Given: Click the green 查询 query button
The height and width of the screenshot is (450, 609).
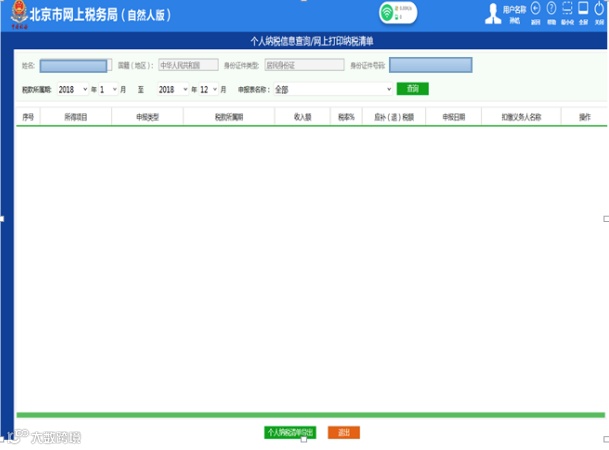Looking at the screenshot, I should pos(412,89).
